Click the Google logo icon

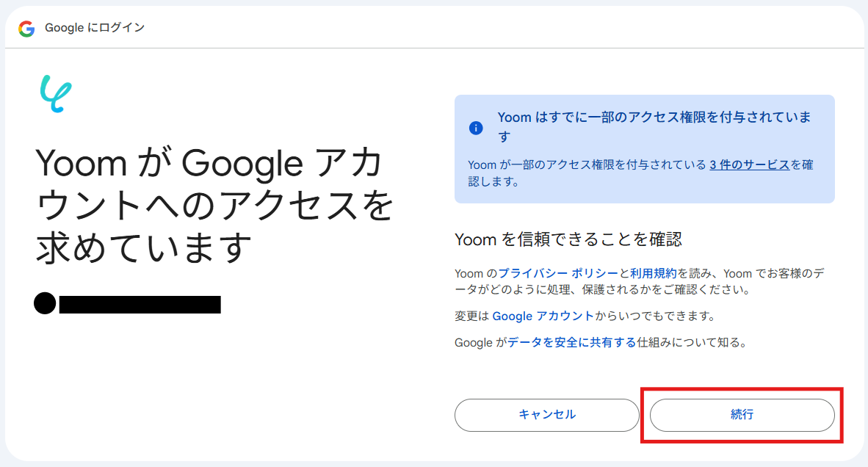(x=27, y=29)
